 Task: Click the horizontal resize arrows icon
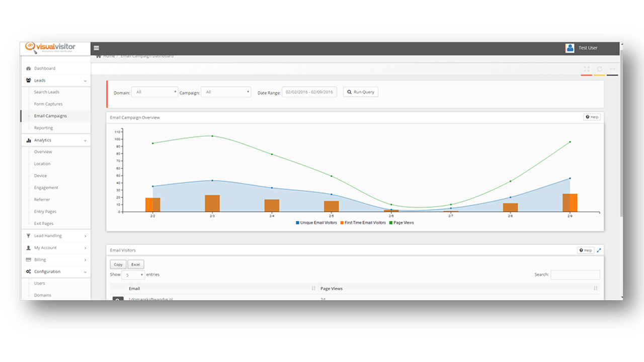tap(612, 69)
